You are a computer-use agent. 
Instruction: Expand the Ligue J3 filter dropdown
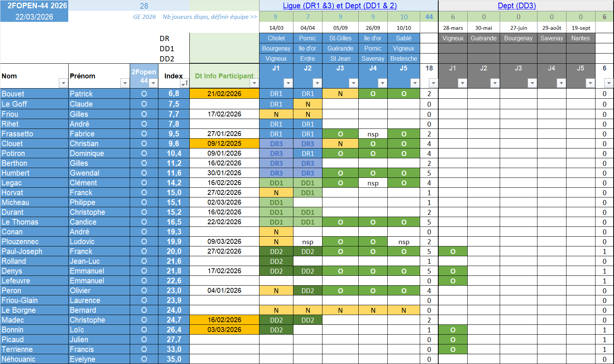click(353, 83)
